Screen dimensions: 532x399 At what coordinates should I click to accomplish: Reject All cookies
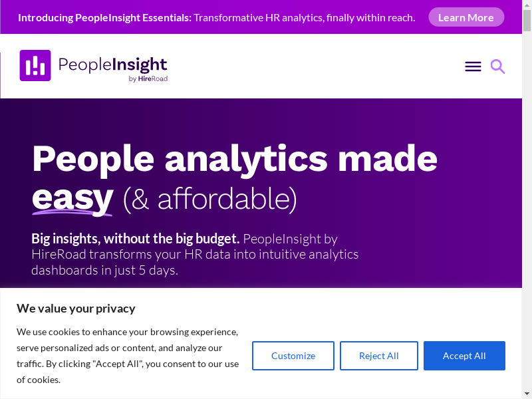point(379,356)
